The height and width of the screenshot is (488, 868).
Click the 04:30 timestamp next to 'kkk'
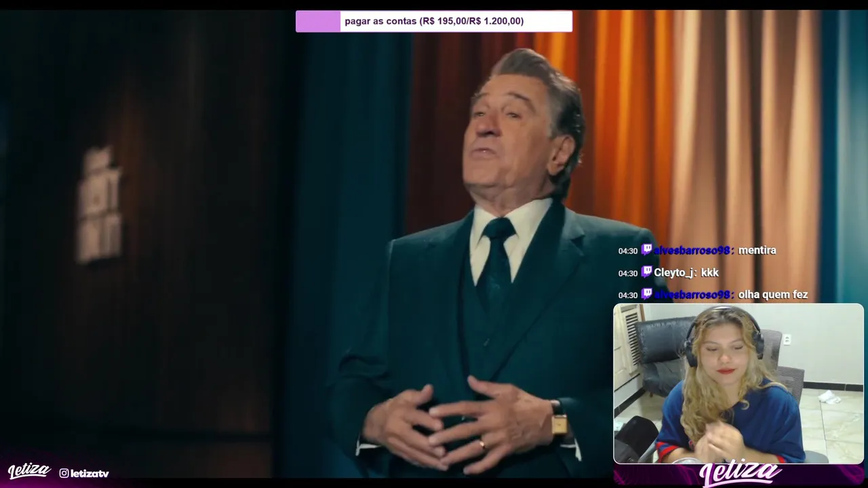[x=628, y=273]
